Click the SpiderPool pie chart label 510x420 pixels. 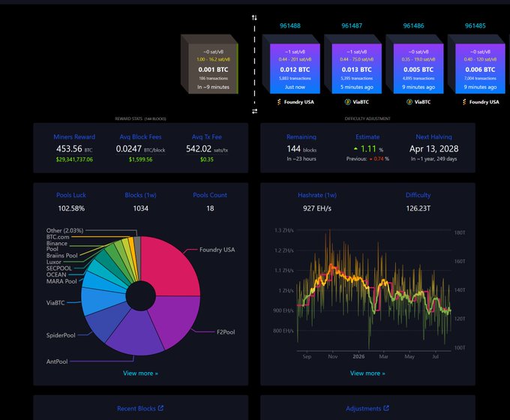[61, 335]
